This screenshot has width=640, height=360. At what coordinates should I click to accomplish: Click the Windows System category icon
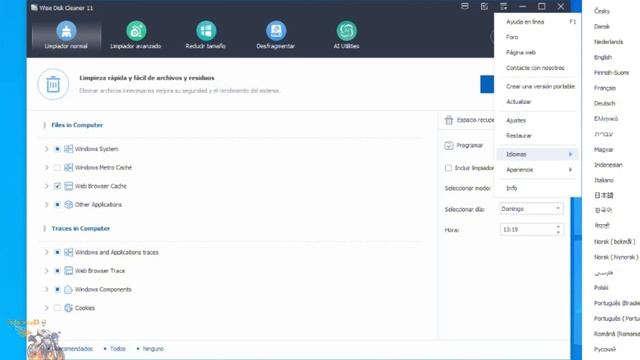[68, 149]
